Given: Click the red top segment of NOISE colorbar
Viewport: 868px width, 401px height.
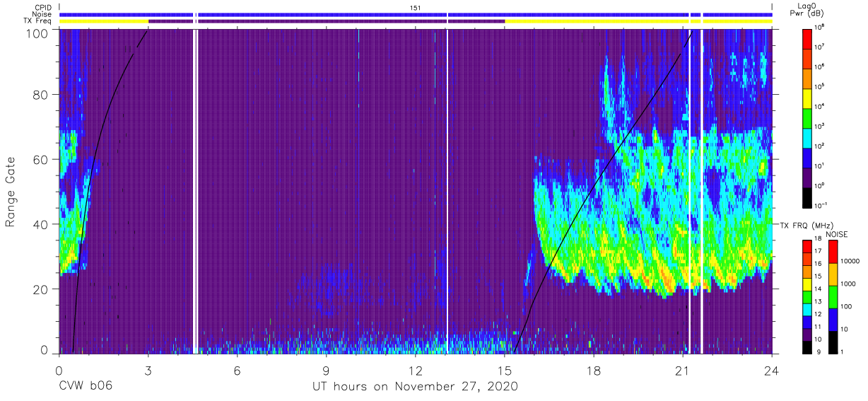Looking at the screenshot, I should (832, 252).
